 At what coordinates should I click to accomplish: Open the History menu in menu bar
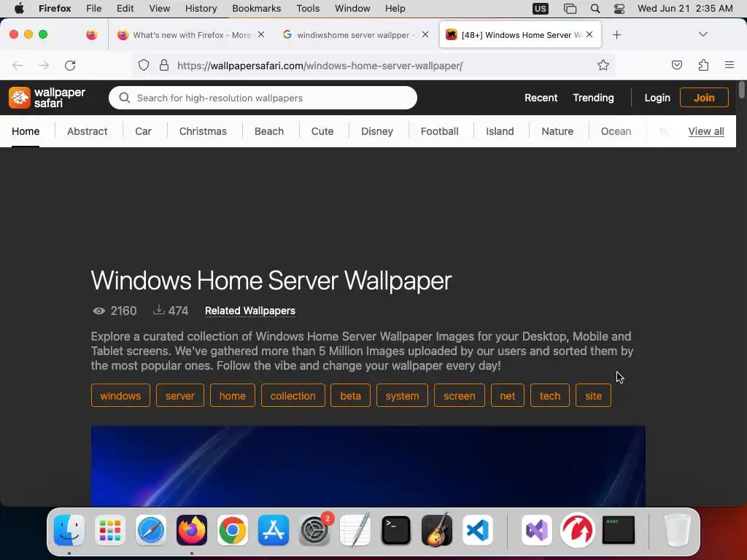click(201, 9)
